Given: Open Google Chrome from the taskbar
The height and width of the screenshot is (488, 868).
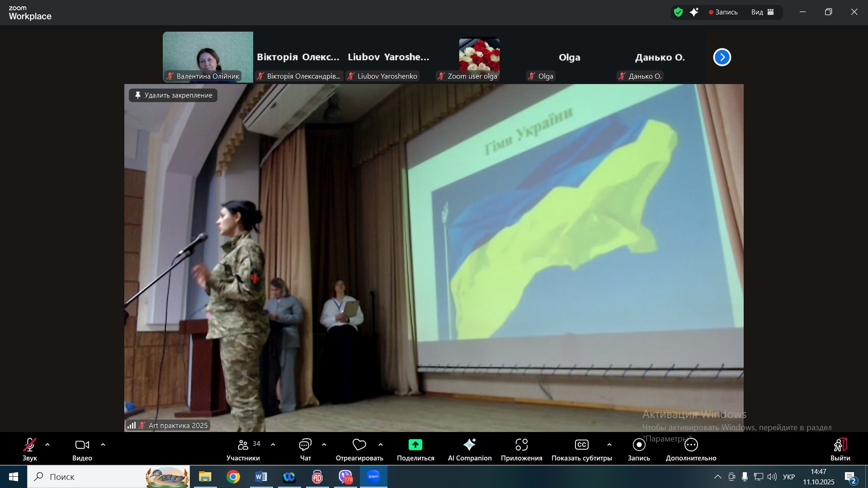Looking at the screenshot, I should pyautogui.click(x=233, y=477).
